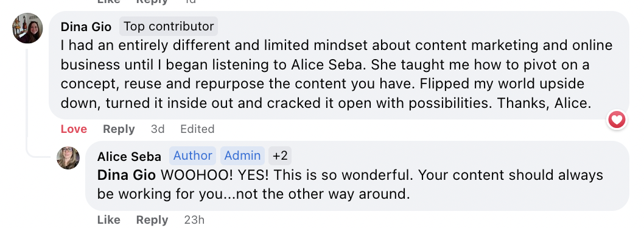The image size is (644, 228).
Task: Click the partially visible Like link at top
Action: (x=109, y=2)
